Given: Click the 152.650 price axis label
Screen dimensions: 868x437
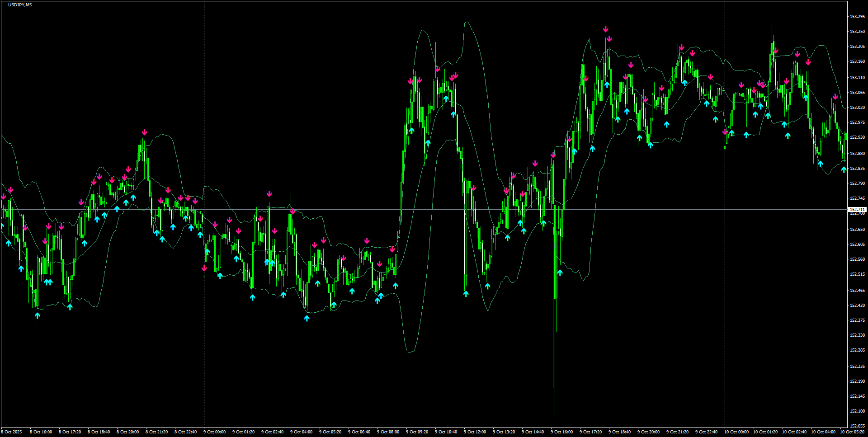Looking at the screenshot, I should click(x=857, y=230).
